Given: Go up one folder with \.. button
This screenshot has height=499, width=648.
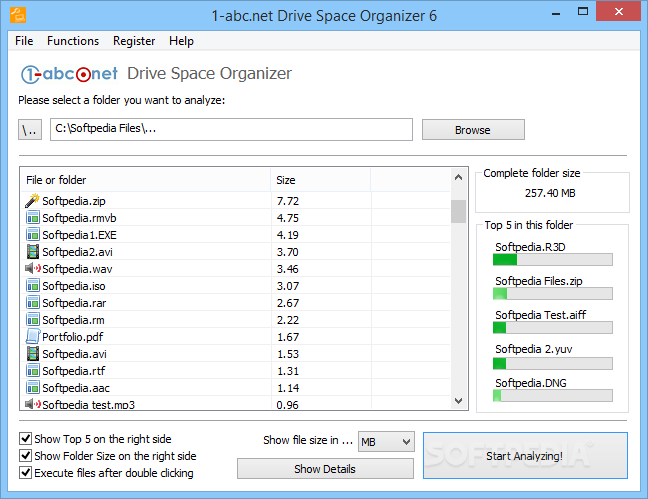Looking at the screenshot, I should pos(30,130).
